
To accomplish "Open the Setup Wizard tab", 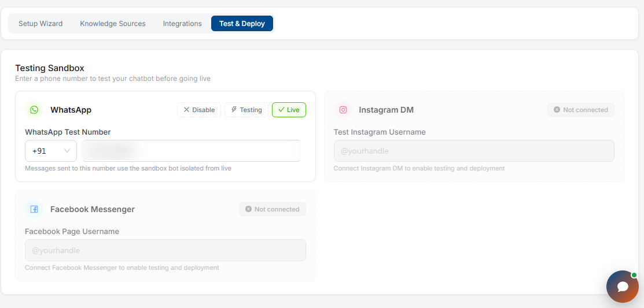I will click(x=41, y=23).
